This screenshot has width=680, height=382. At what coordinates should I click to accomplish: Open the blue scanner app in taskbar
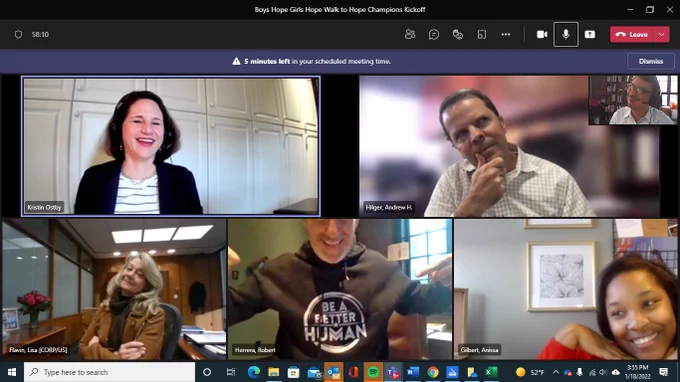pos(452,372)
